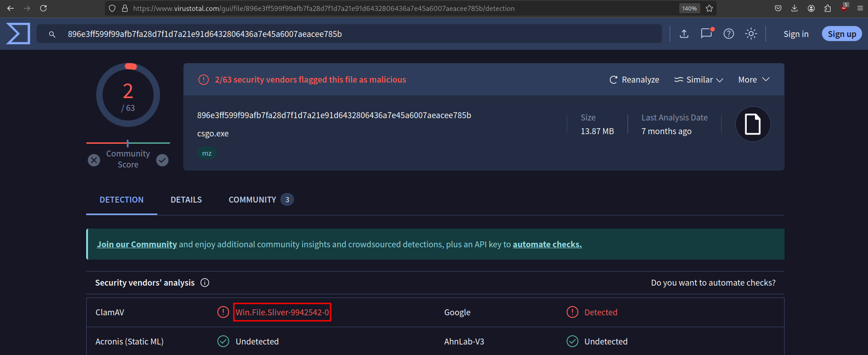Open the shield tracking protection icon
The image size is (868, 355).
point(112,8)
